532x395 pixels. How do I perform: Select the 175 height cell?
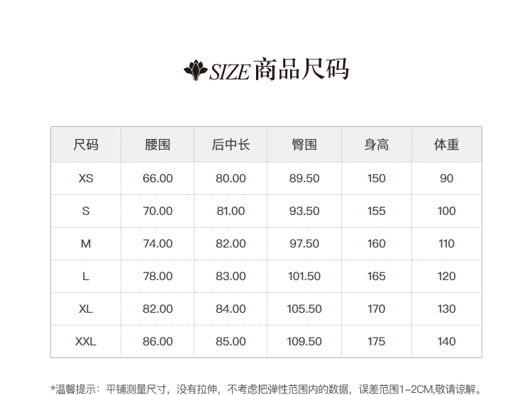pyautogui.click(x=377, y=341)
